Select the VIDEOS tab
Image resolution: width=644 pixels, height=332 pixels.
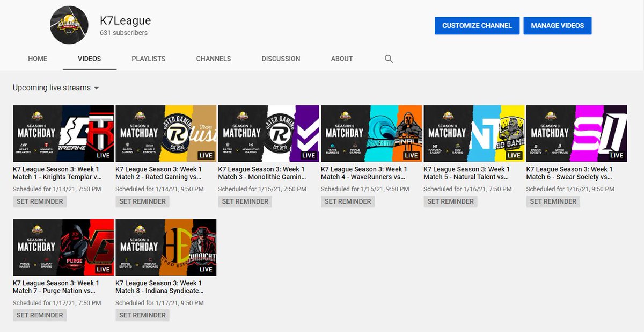pos(90,59)
